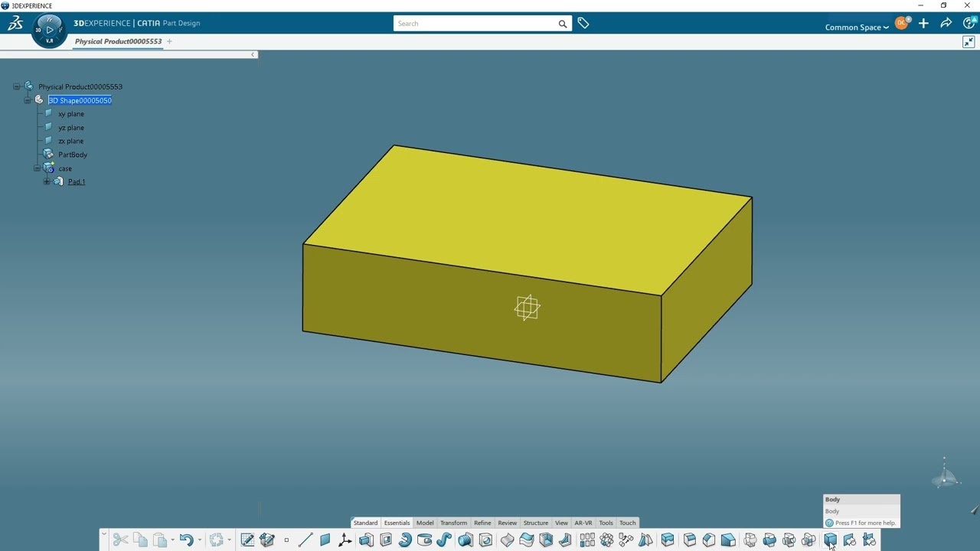The width and height of the screenshot is (980, 551).
Task: Switch to the Structure tab
Action: [x=536, y=523]
